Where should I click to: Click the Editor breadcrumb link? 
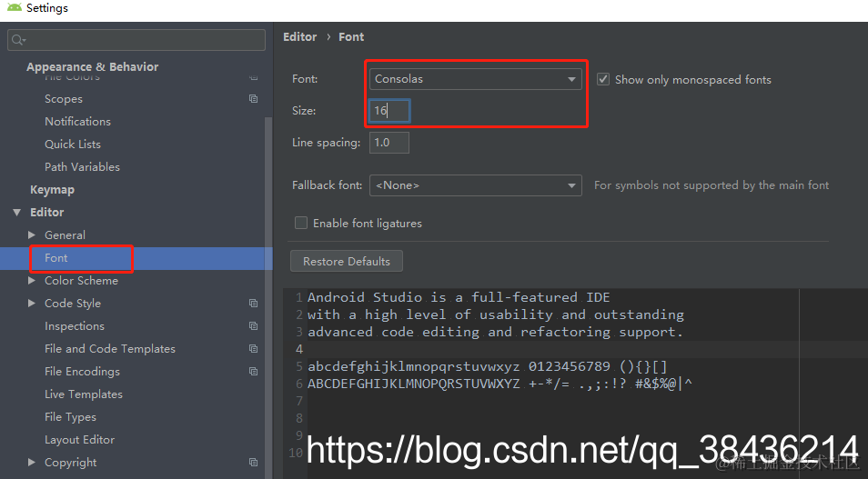pyautogui.click(x=300, y=37)
